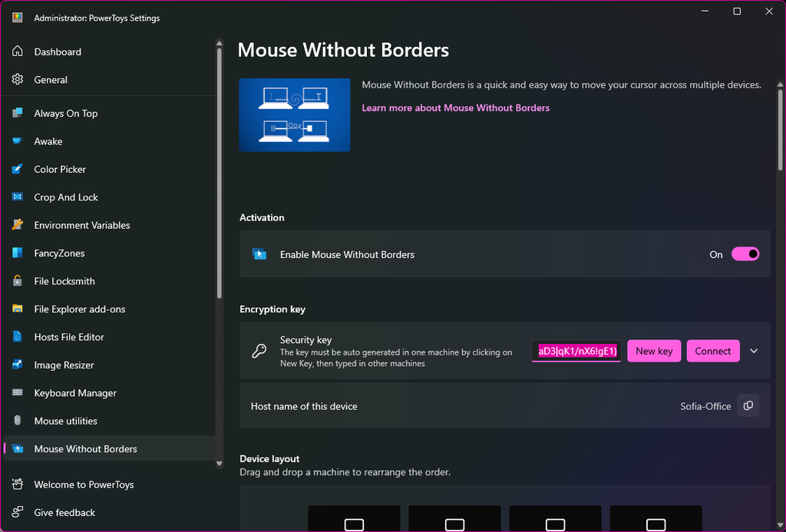Toggle Enable Mouse Without Borders off
The image size is (786, 532).
coord(745,253)
